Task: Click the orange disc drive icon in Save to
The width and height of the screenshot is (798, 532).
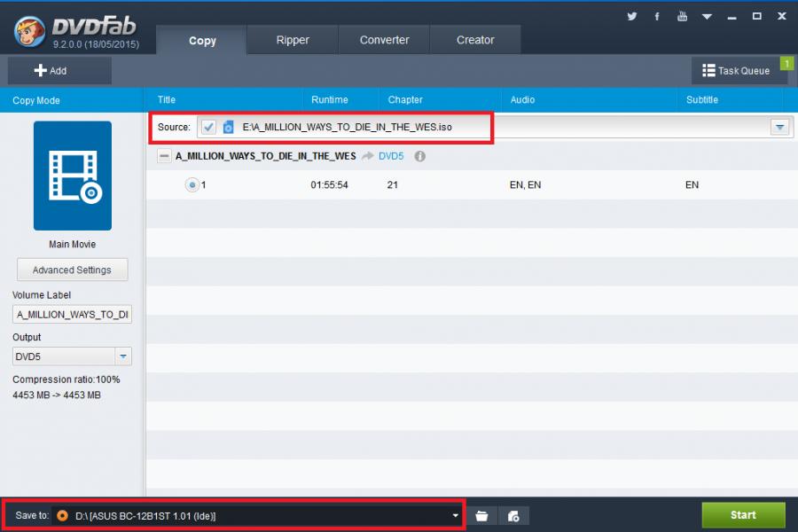Action: (62, 516)
